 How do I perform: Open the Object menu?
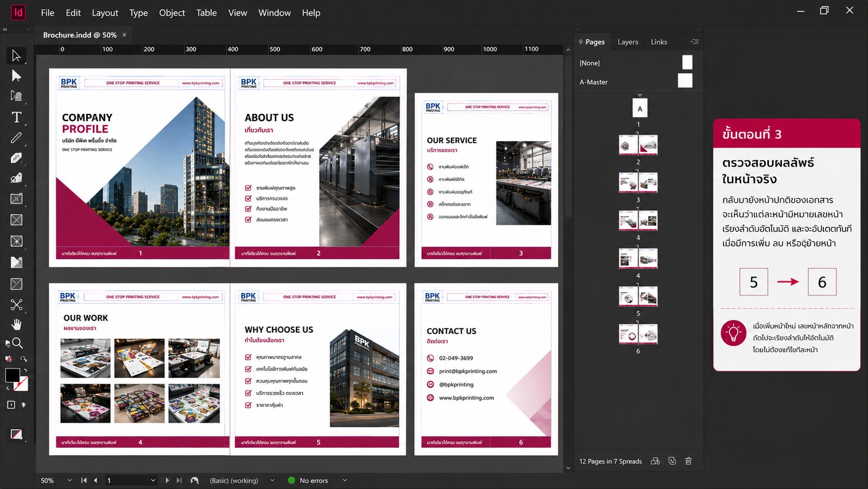coord(172,12)
